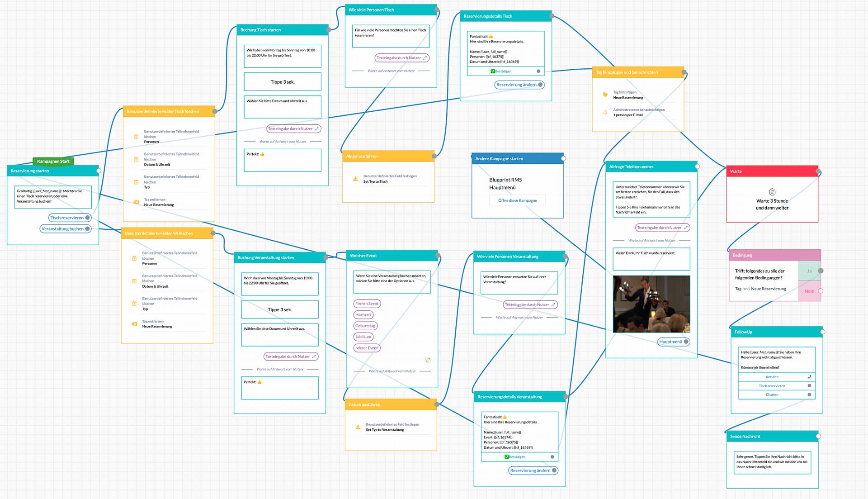Click the waiter video thumbnail in Abfrage Telefonnummer

click(651, 304)
